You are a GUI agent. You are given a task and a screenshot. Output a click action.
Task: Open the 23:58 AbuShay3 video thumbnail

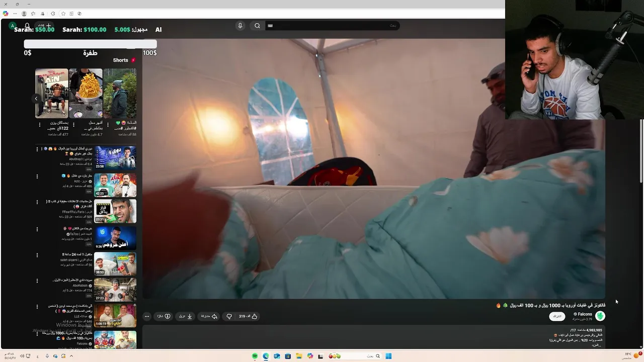coord(115,157)
